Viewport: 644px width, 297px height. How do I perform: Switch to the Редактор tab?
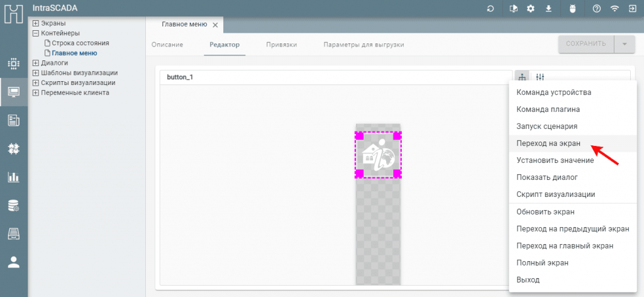click(225, 45)
